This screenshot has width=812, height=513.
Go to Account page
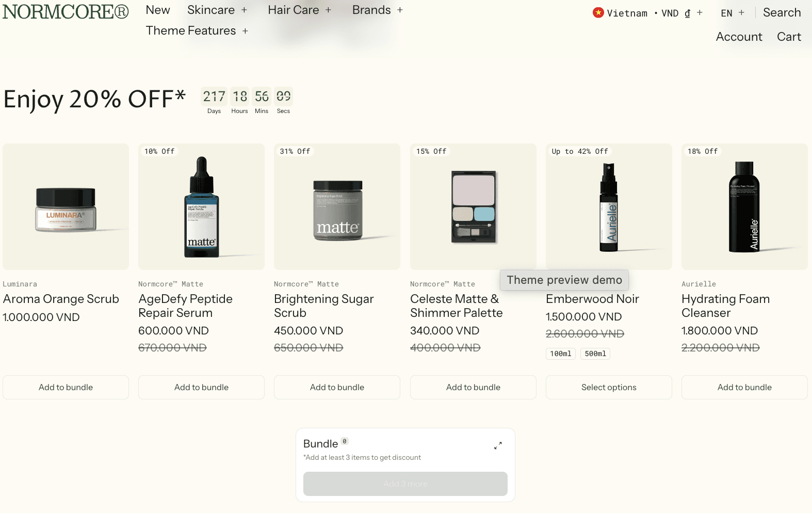(x=739, y=37)
